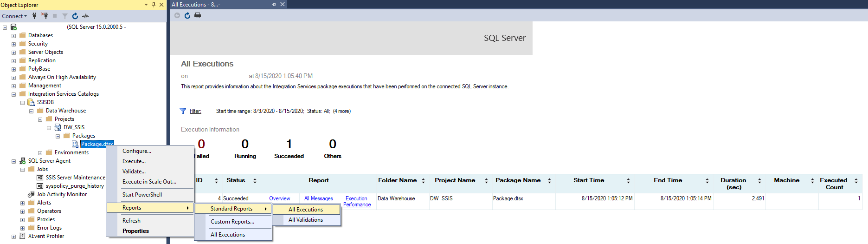The image size is (868, 244).
Task: Print the All Executions report
Action: coord(198,15)
